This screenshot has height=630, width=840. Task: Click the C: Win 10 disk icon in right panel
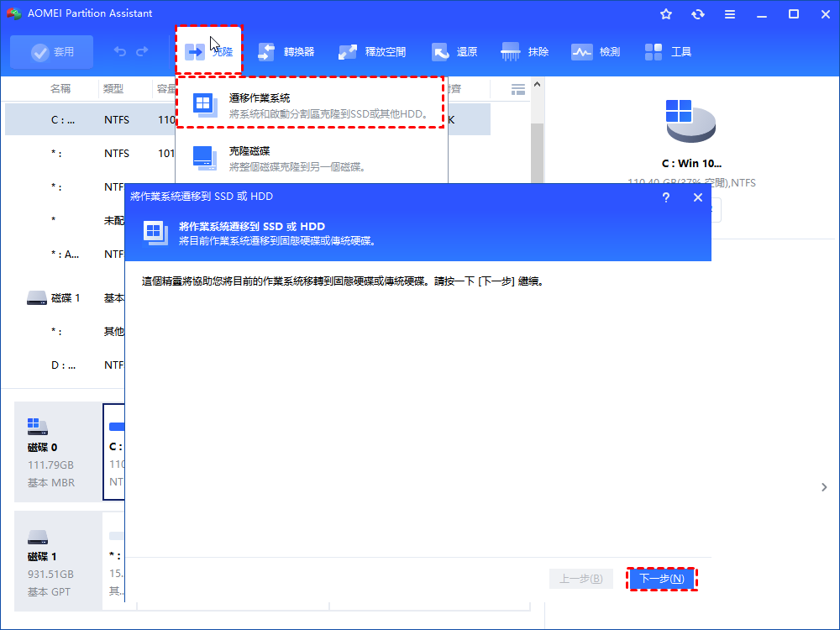click(x=690, y=121)
